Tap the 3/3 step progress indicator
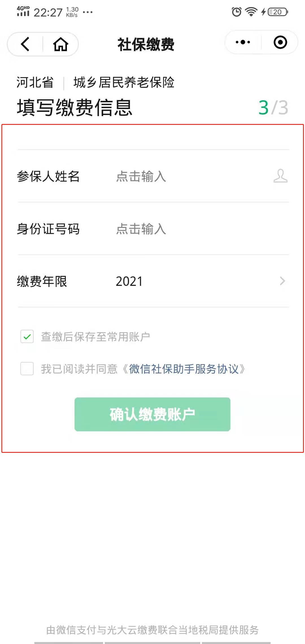This screenshot has height=644, width=305. (x=273, y=108)
